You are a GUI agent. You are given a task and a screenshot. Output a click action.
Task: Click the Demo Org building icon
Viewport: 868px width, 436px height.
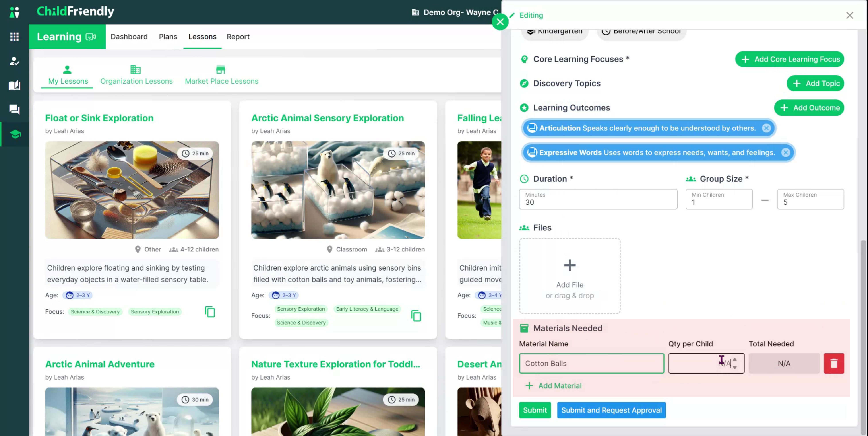[415, 12]
